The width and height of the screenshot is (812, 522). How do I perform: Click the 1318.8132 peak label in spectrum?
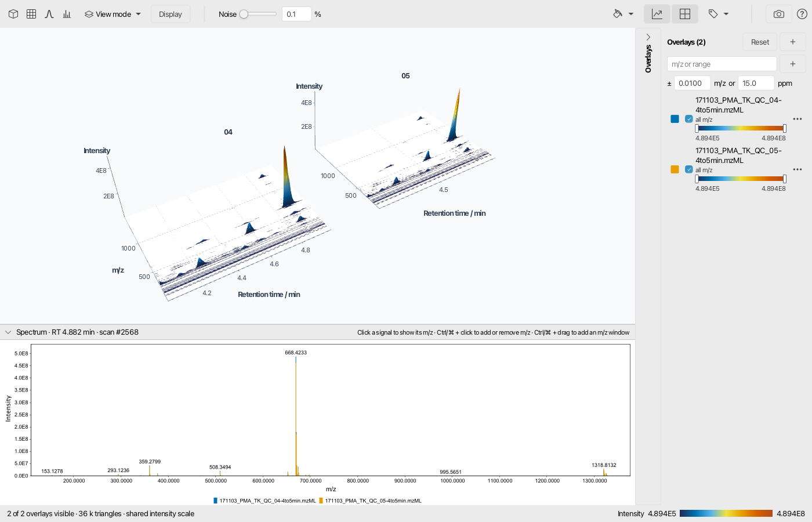[x=604, y=465]
